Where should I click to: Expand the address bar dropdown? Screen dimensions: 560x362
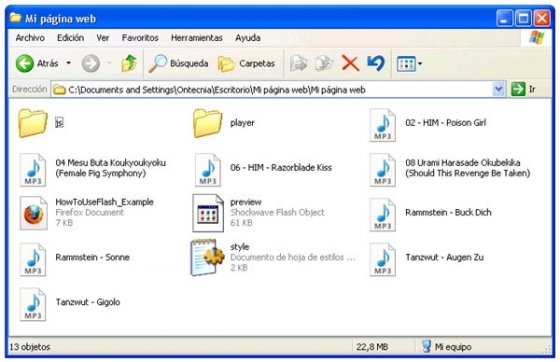[x=499, y=89]
